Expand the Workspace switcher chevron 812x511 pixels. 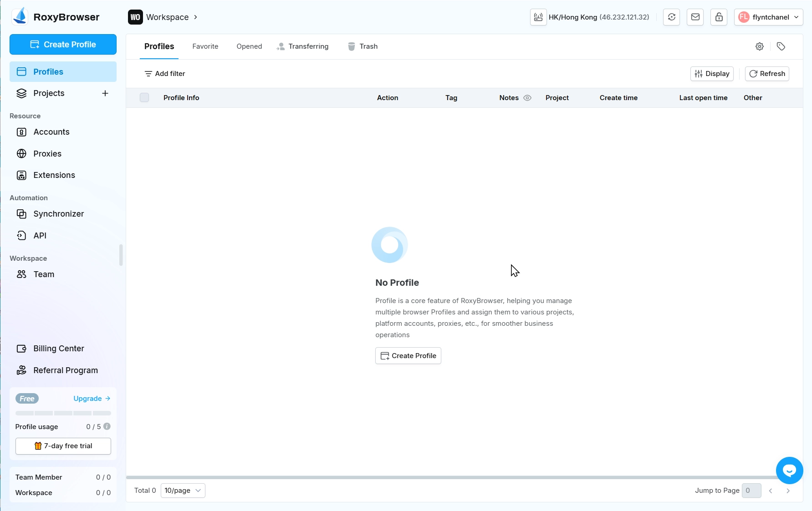(x=195, y=17)
